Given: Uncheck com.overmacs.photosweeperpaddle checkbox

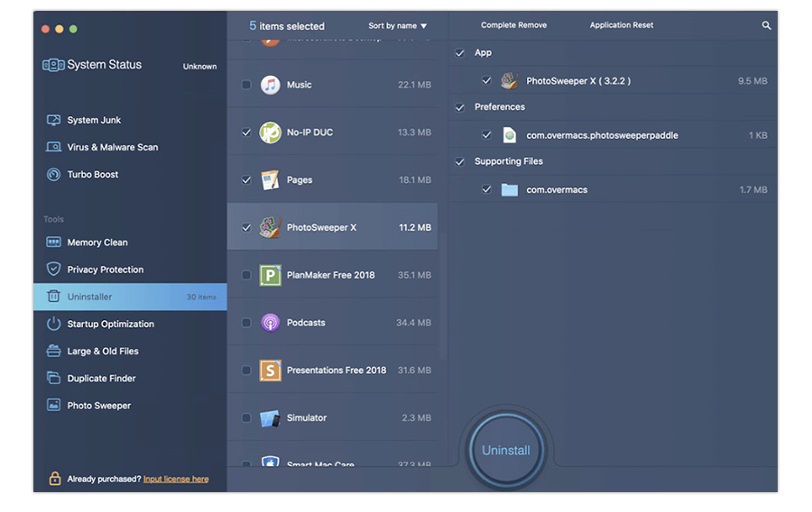Looking at the screenshot, I should [486, 135].
